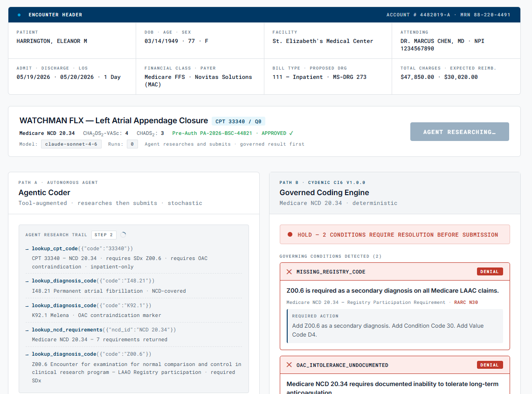Click patient name HARRINGTON, ELEANOR M
This screenshot has width=532, height=394.
pos(52,41)
